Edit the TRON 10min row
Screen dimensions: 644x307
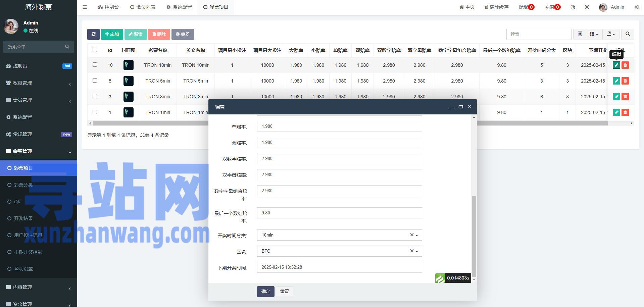click(616, 65)
